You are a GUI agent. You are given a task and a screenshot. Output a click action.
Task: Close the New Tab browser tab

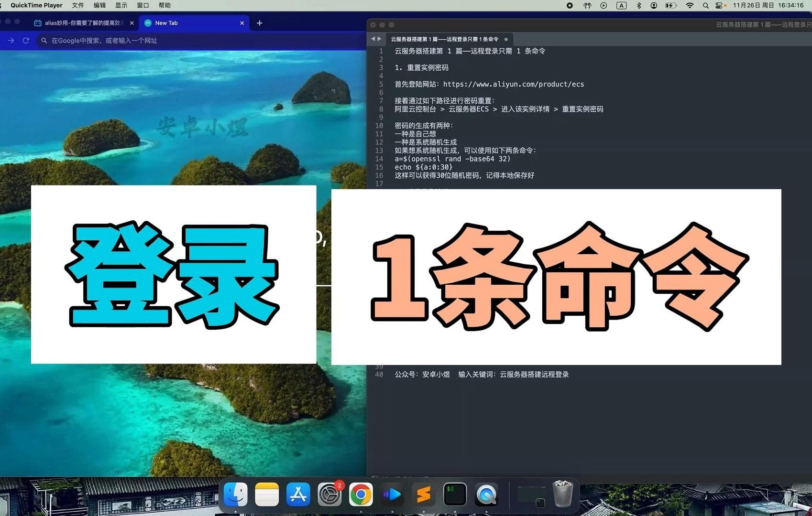242,23
